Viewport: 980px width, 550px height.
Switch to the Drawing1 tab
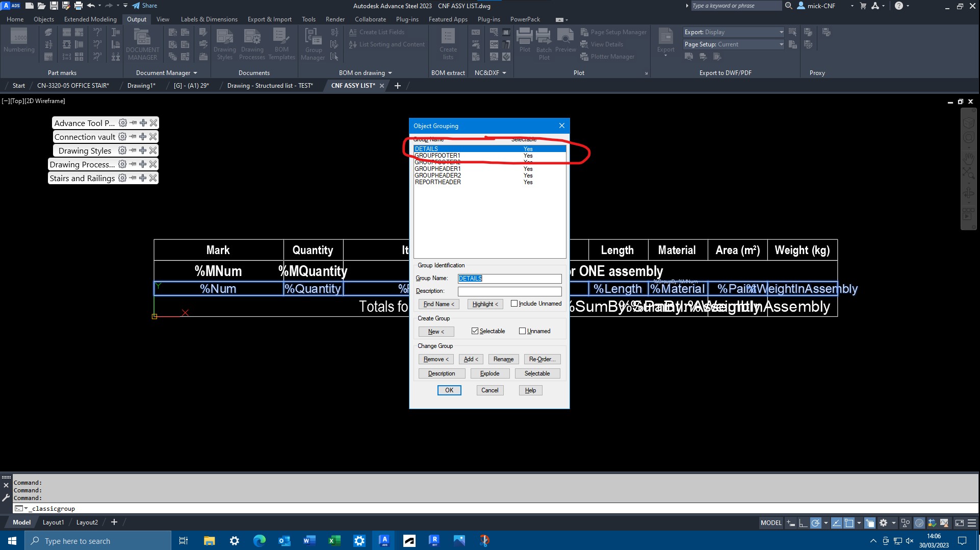tap(141, 85)
